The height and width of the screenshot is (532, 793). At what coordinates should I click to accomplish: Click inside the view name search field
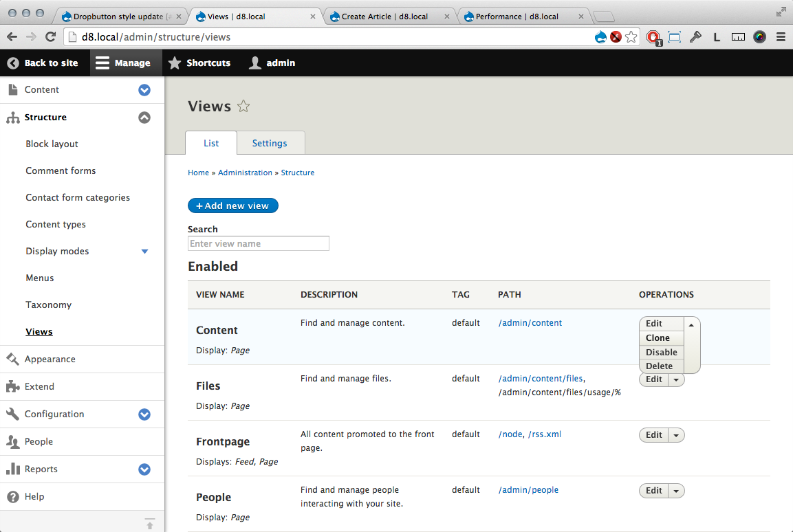(x=258, y=243)
